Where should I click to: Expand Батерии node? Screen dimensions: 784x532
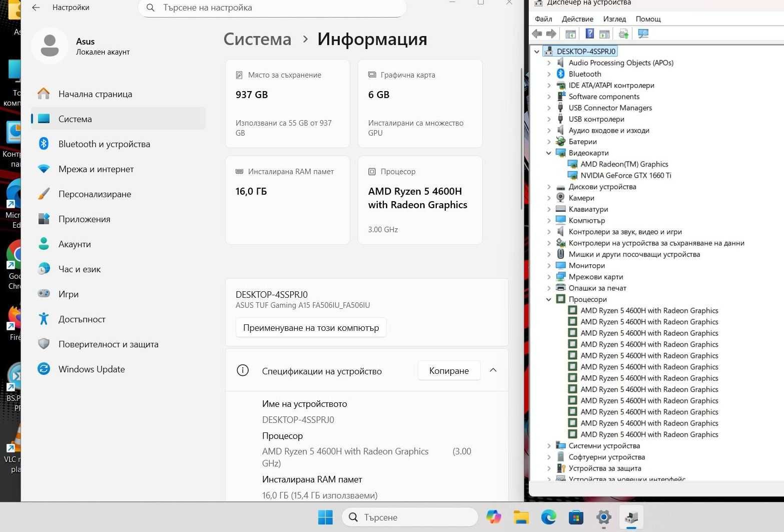point(549,142)
